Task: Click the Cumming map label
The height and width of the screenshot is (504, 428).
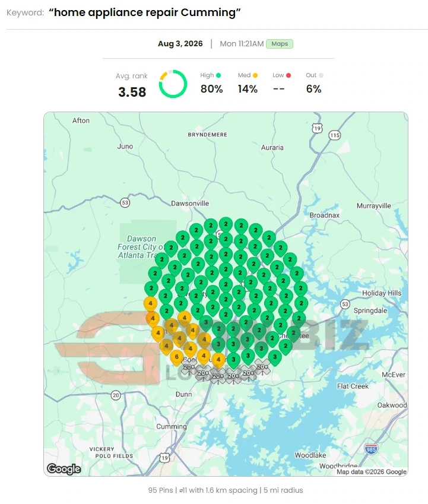Action: point(172,427)
